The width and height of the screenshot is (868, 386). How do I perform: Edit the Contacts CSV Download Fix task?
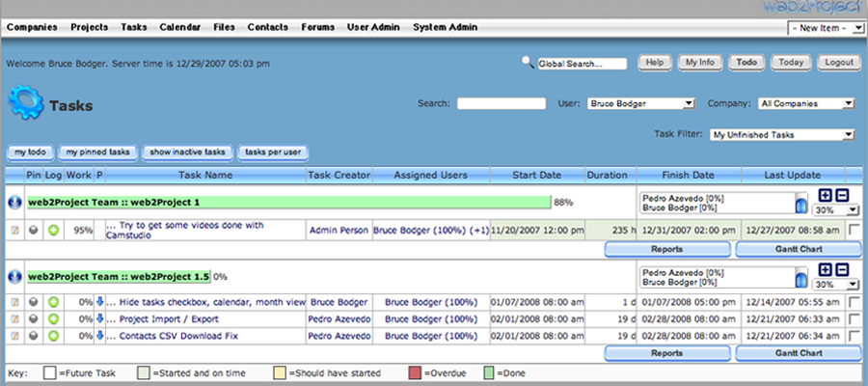(x=14, y=336)
